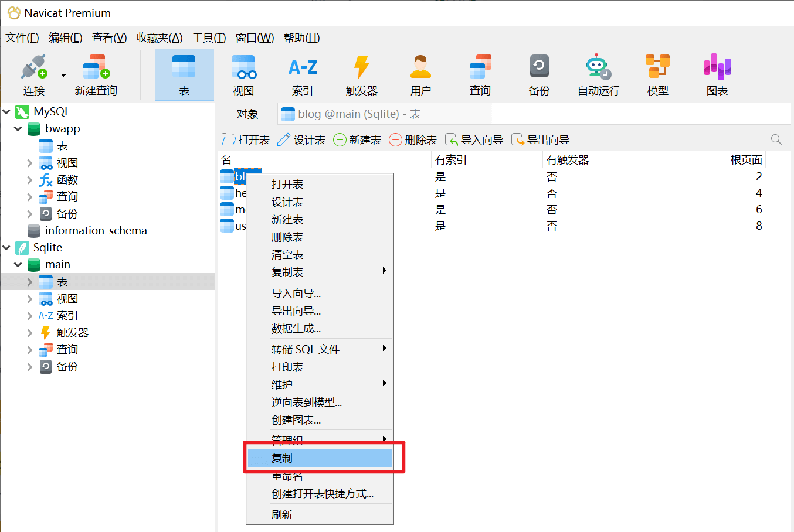Open the 工具(T) menu in menu bar
Screen dimensions: 794x532
(209, 38)
